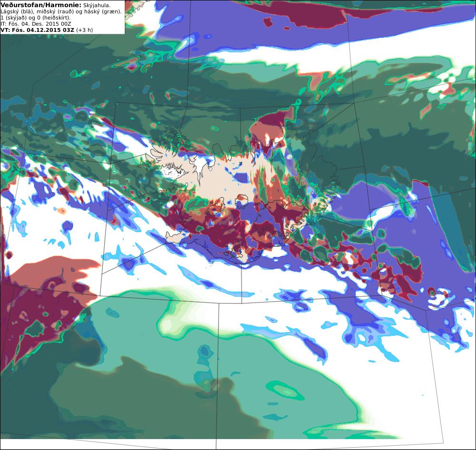Click the 'Veðurstofan/Harmonie:' bold title text
The width and height of the screenshot is (476, 450).
(x=41, y=5)
